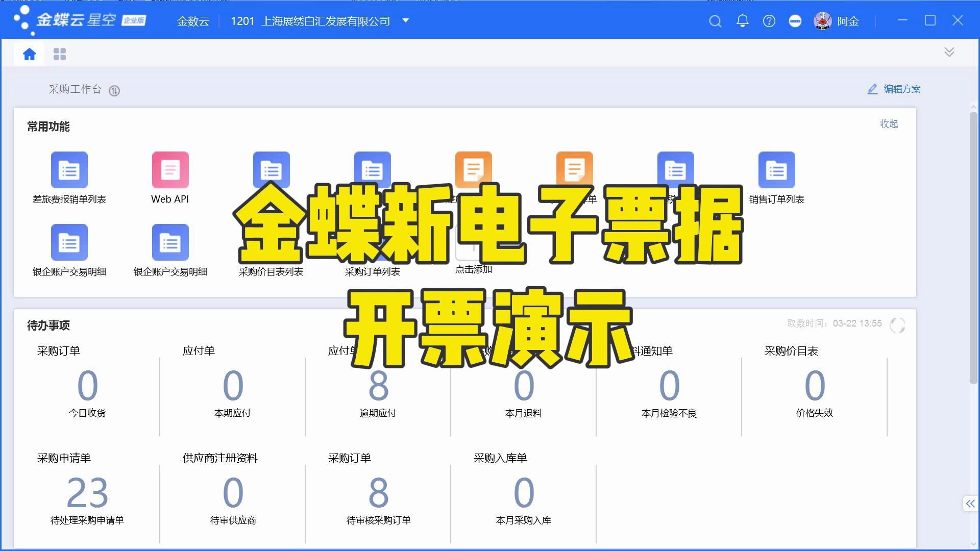
Task: Open the 本月退料 count
Action: [524, 386]
